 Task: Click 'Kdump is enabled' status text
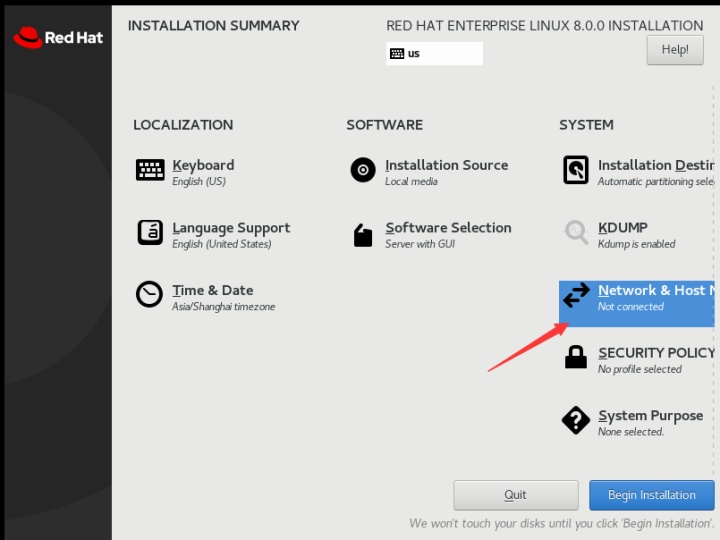[636, 244]
